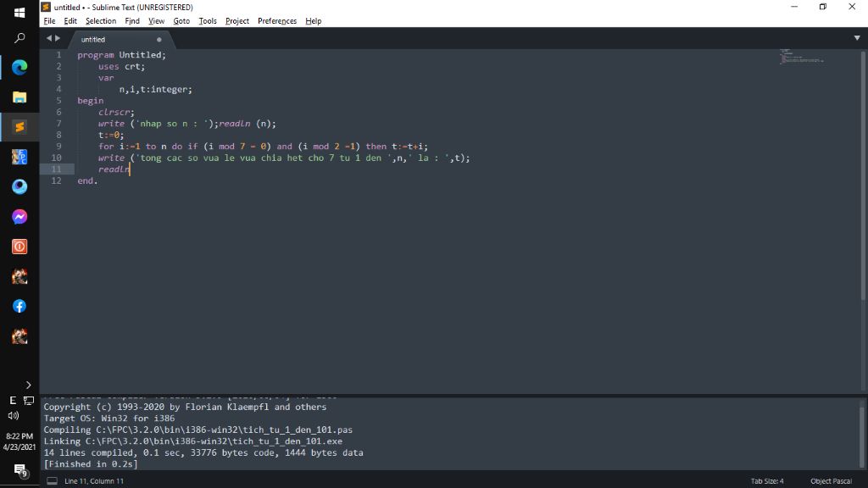The height and width of the screenshot is (488, 868).
Task: Click the 'Compiling' line in build output
Action: pyautogui.click(x=198, y=430)
